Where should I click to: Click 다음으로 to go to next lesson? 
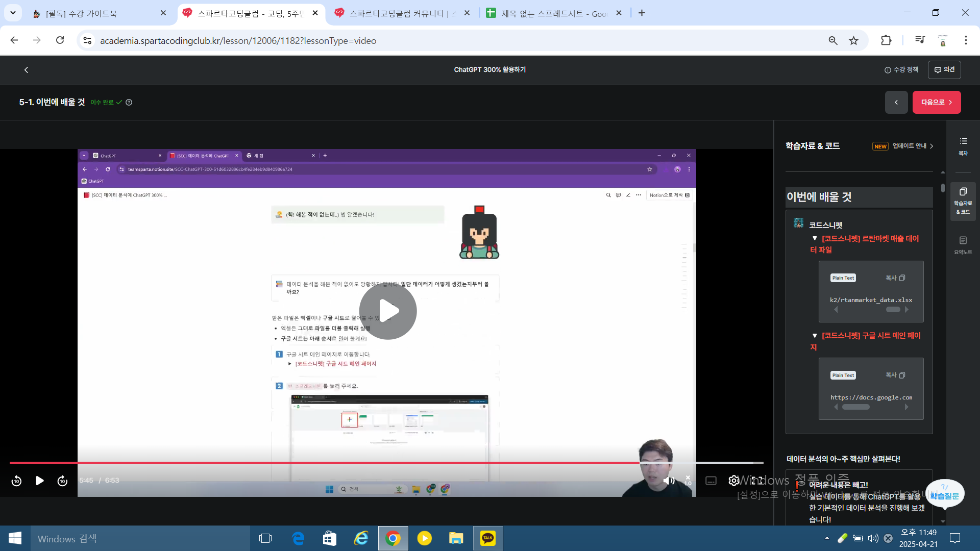[937, 103]
